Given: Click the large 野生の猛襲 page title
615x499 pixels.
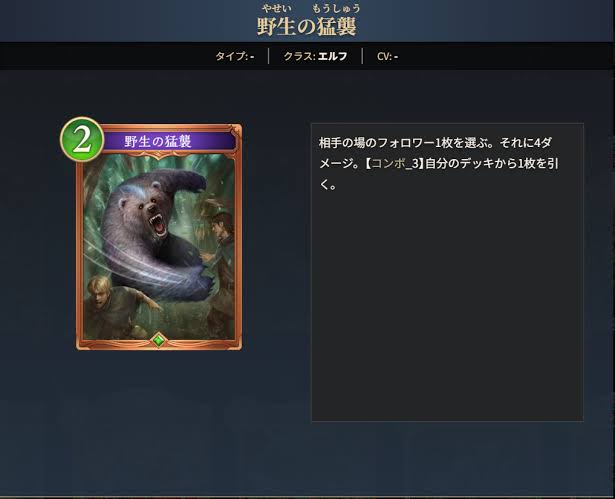Looking at the screenshot, I should coord(307,27).
